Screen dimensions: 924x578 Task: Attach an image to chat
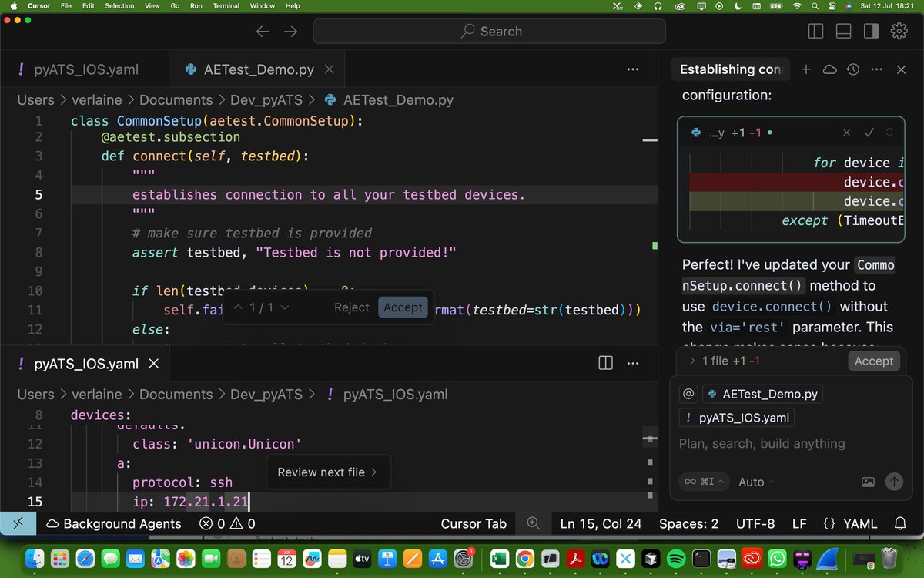tap(868, 482)
